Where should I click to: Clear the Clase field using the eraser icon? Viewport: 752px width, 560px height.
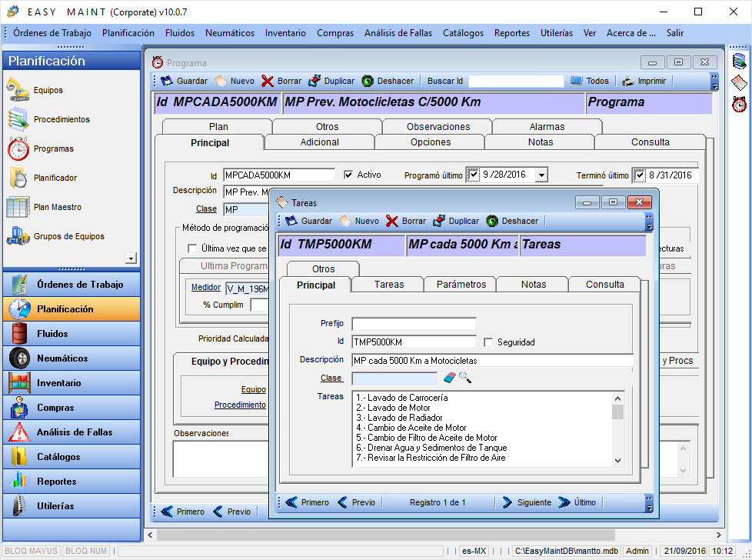click(x=451, y=378)
